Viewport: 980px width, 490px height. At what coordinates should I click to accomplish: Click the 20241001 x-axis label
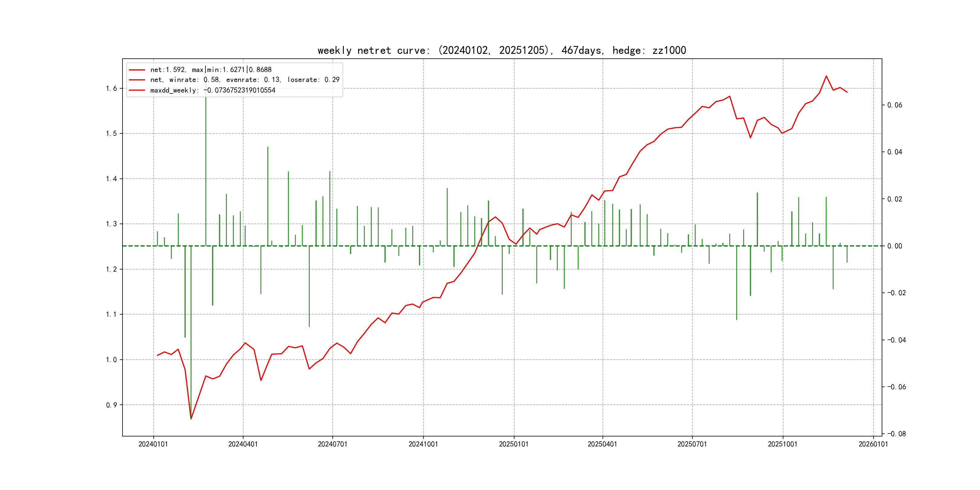click(423, 444)
